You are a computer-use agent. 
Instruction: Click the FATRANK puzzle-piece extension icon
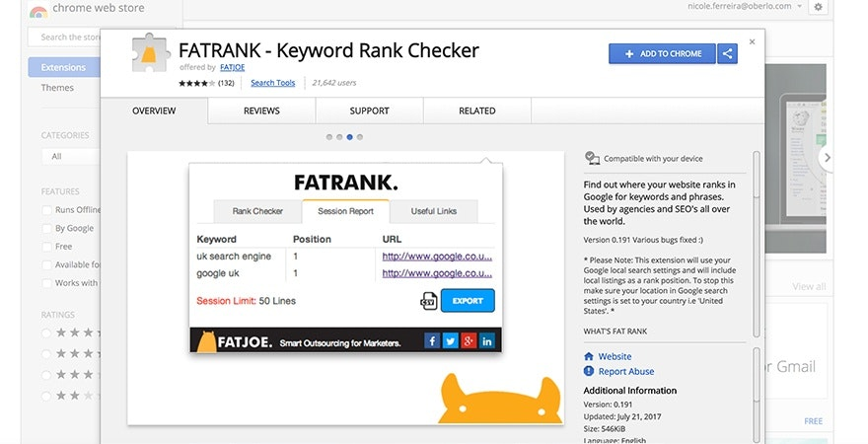150,53
